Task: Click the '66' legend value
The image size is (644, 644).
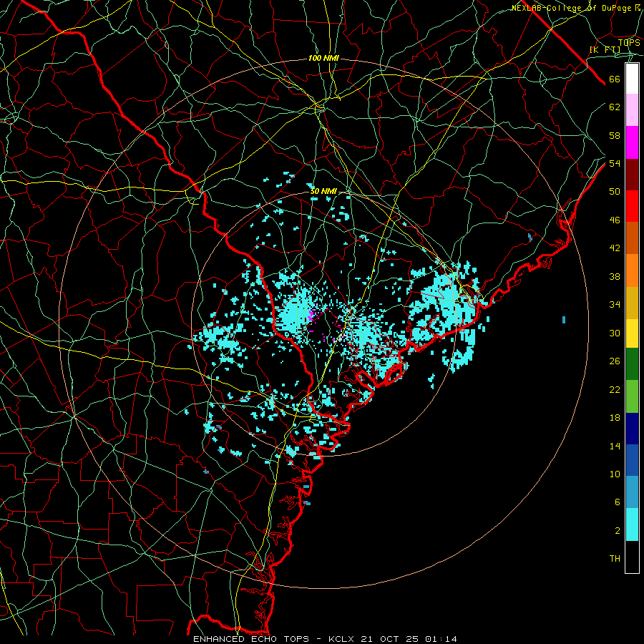Action: [615, 79]
